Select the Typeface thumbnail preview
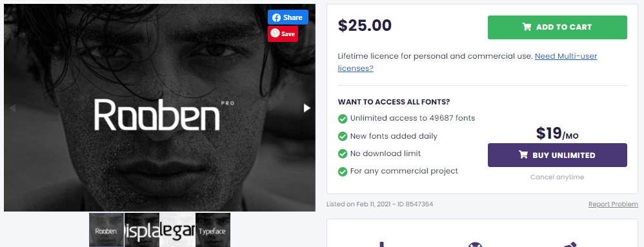The image size is (644, 247). tap(213, 230)
